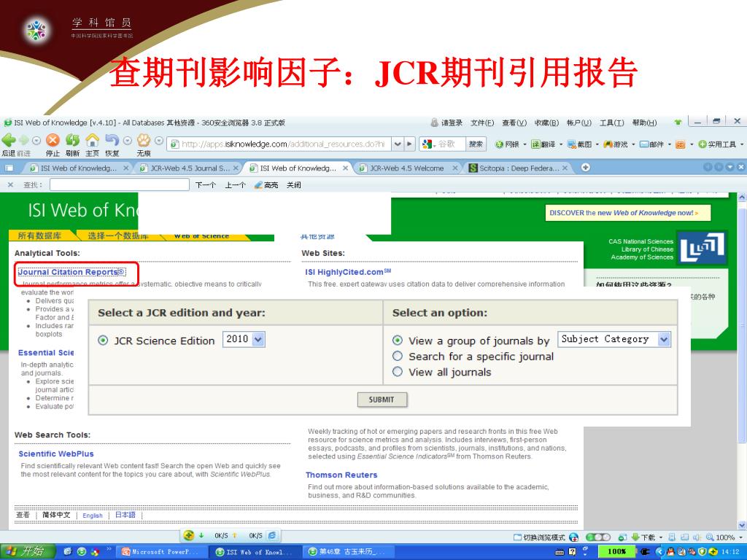Viewport: 747px width, 560px height.
Task: Refresh the page with the green arrows icon
Action: 72,140
